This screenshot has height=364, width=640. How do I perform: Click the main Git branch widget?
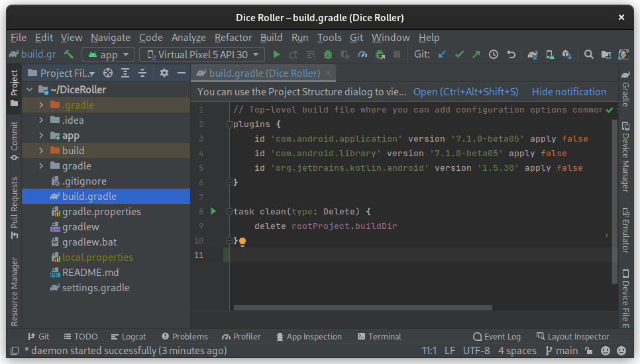pos(562,351)
